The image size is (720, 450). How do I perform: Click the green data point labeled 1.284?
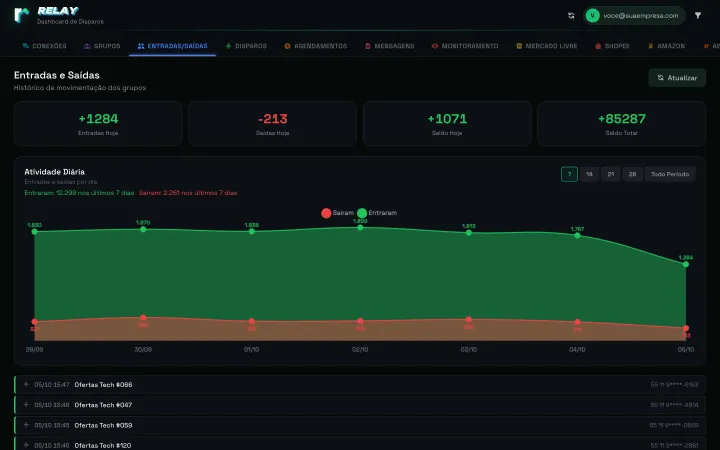pos(686,264)
